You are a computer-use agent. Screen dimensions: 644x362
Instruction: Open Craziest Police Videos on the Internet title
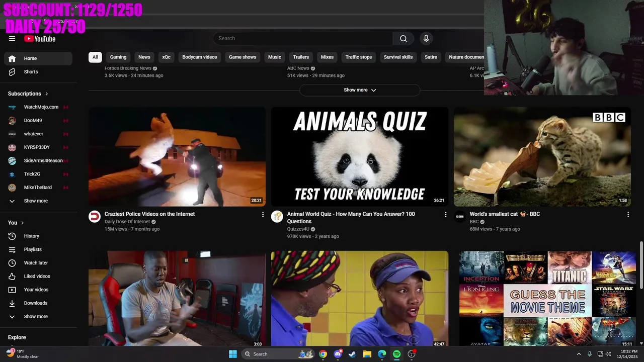pos(149,214)
